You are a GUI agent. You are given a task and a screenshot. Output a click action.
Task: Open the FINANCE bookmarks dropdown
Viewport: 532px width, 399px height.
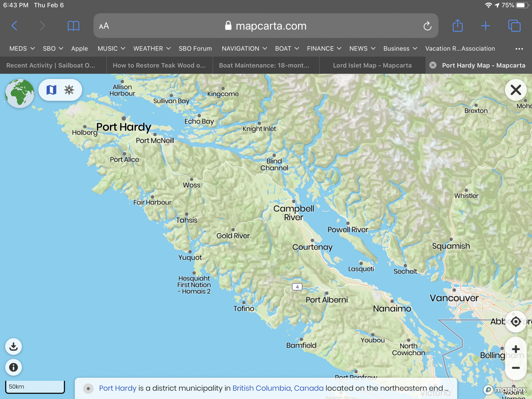coord(324,49)
